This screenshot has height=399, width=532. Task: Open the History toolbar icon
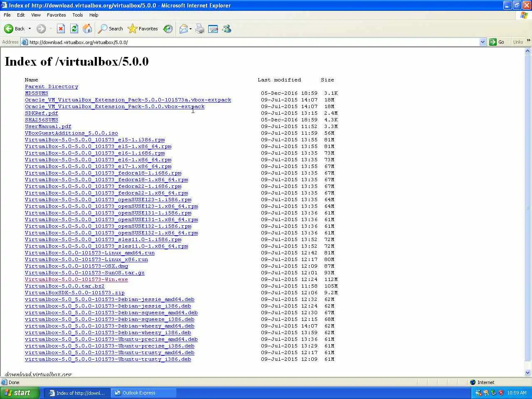[x=168, y=29]
